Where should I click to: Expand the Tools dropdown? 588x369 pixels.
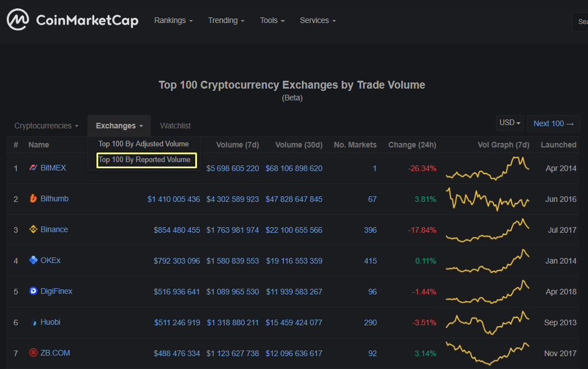click(272, 20)
